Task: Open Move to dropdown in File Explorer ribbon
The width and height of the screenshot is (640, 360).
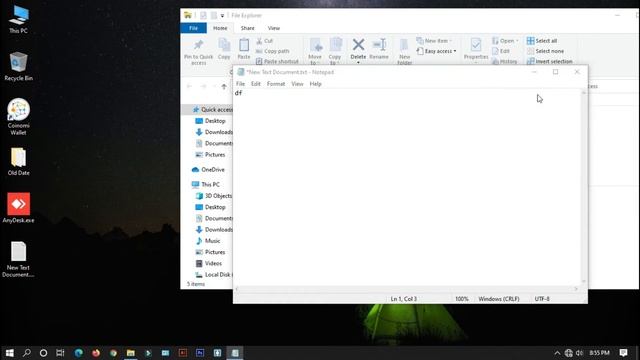Action: [315, 51]
